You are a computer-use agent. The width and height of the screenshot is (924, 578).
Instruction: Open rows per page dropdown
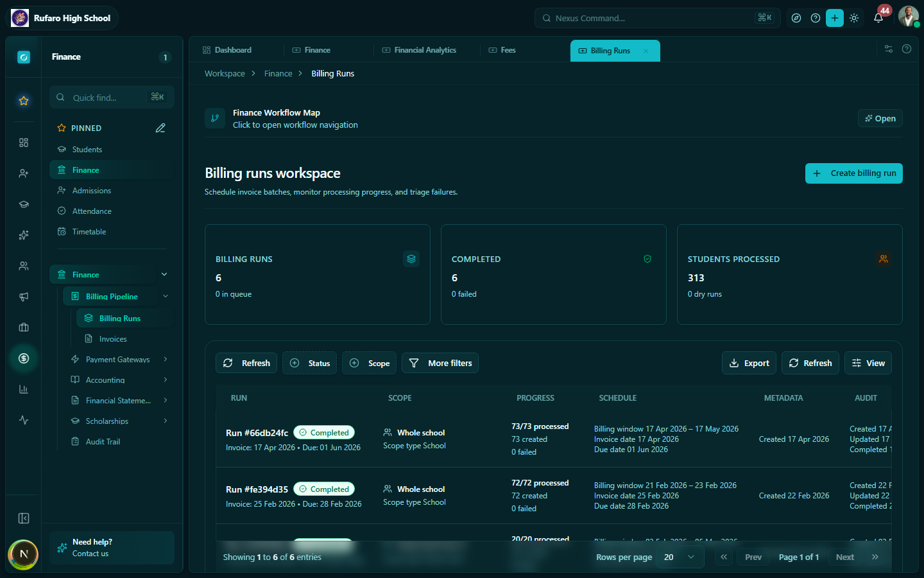click(x=681, y=557)
